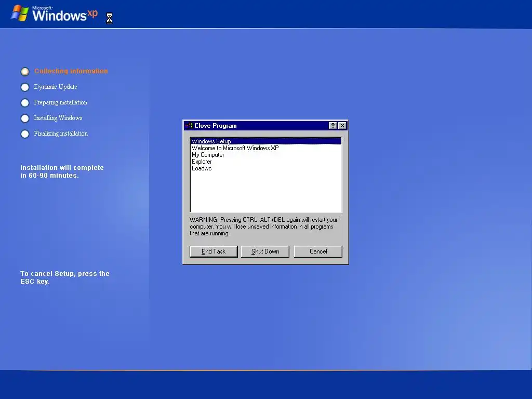
Task: Click the Preparing installation label
Action: (60, 102)
